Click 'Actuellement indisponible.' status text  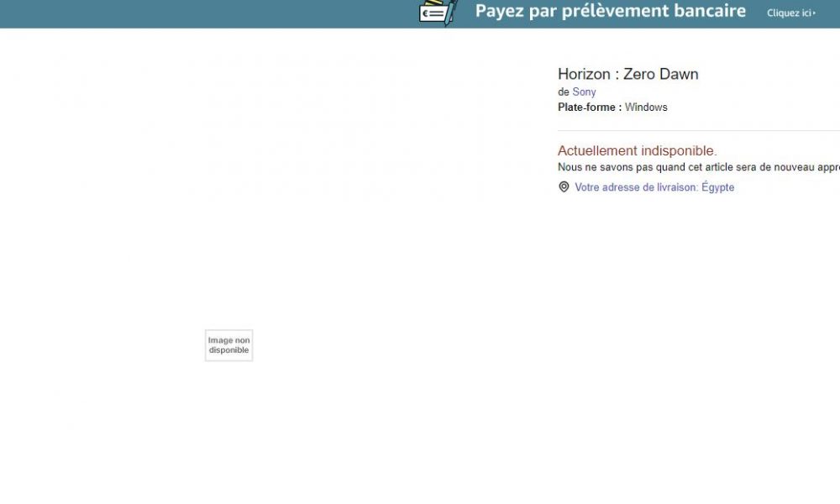click(x=637, y=150)
